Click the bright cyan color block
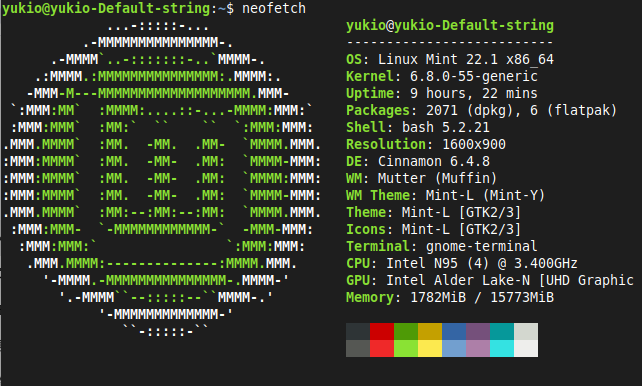 pyautogui.click(x=502, y=349)
